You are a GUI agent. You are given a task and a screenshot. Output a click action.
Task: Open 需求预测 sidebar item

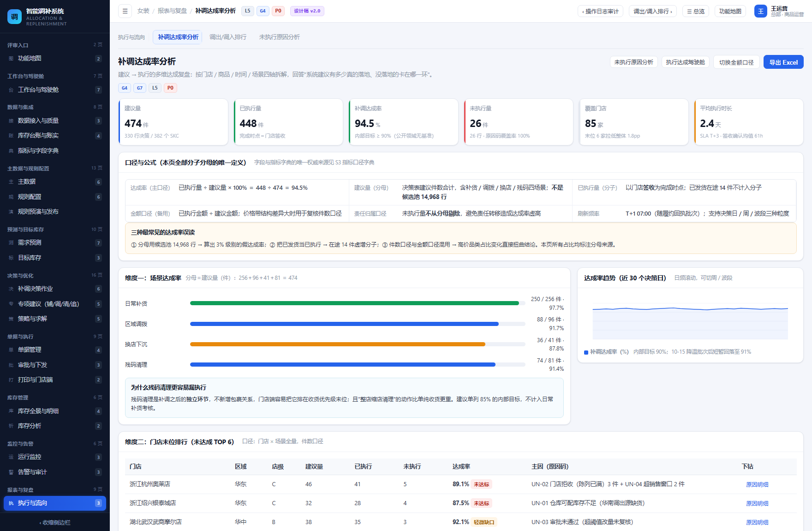[x=55, y=243]
